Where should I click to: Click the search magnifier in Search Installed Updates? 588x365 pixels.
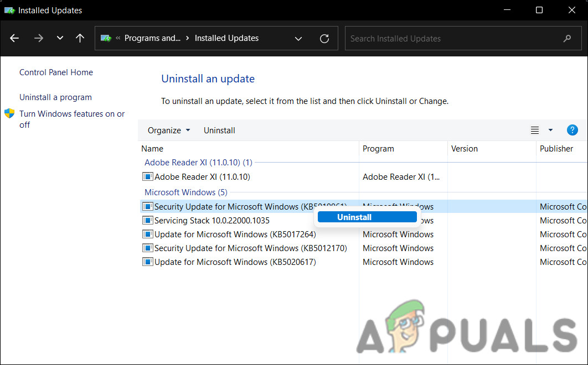coord(567,38)
